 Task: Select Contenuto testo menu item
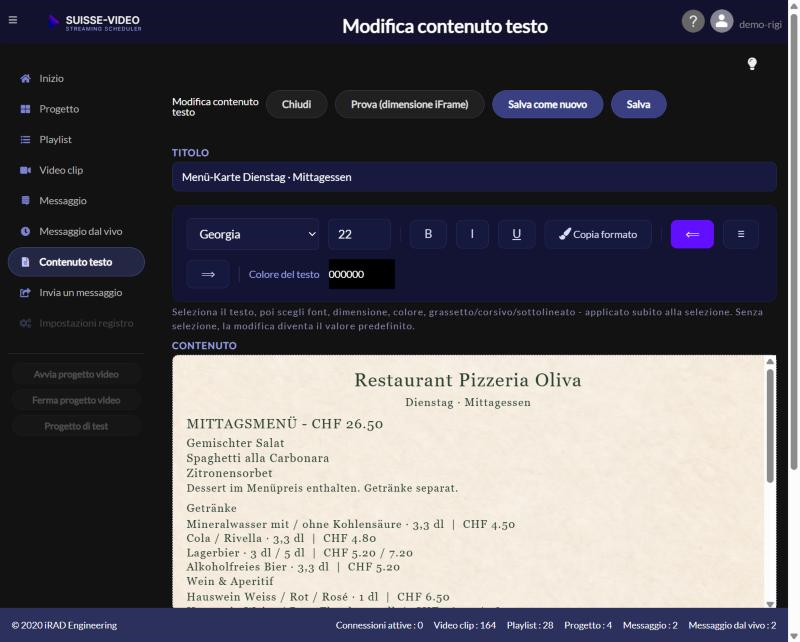(x=77, y=262)
